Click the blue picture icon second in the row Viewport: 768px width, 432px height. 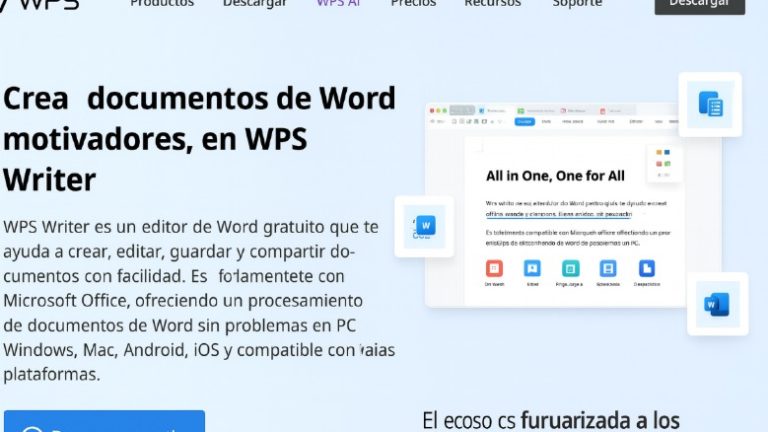point(532,268)
